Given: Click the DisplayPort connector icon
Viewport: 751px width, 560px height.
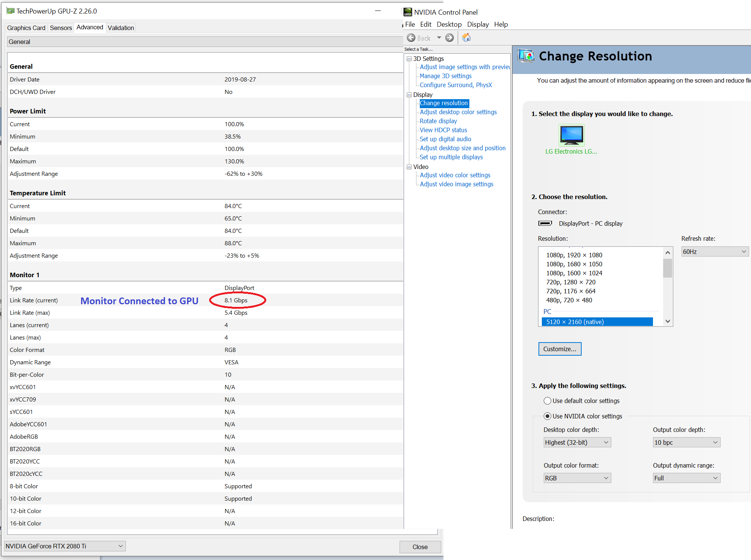Looking at the screenshot, I should click(545, 223).
